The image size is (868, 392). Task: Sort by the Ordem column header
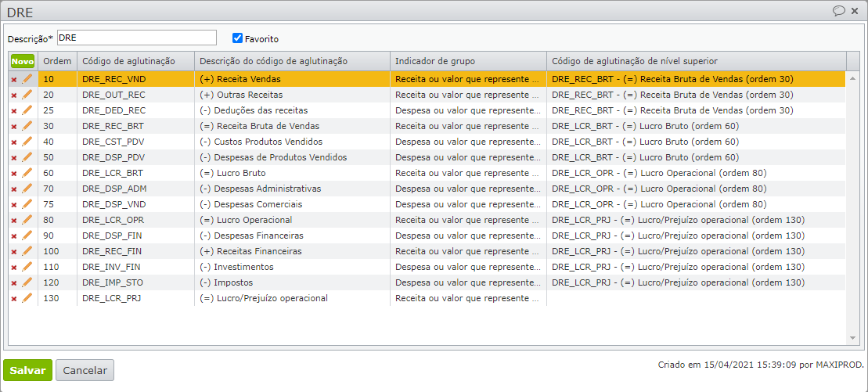click(x=57, y=61)
